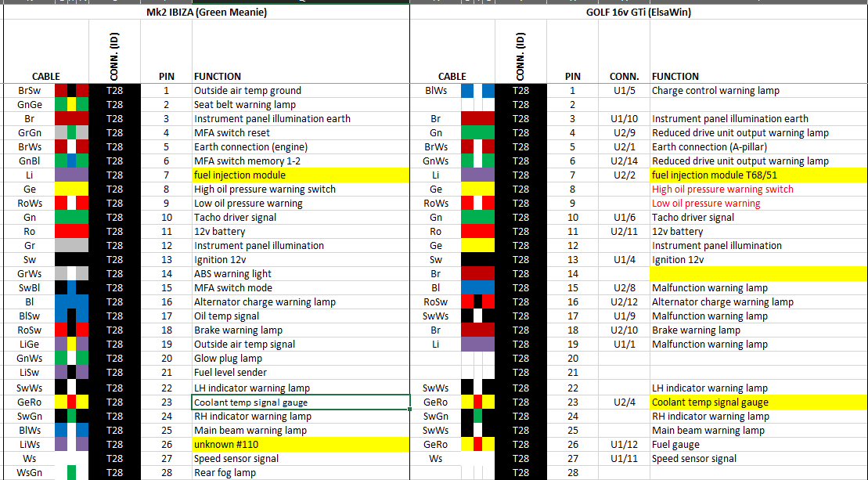Click the red "Low oil pressure warning" cell
868x480 pixels.
[759, 203]
